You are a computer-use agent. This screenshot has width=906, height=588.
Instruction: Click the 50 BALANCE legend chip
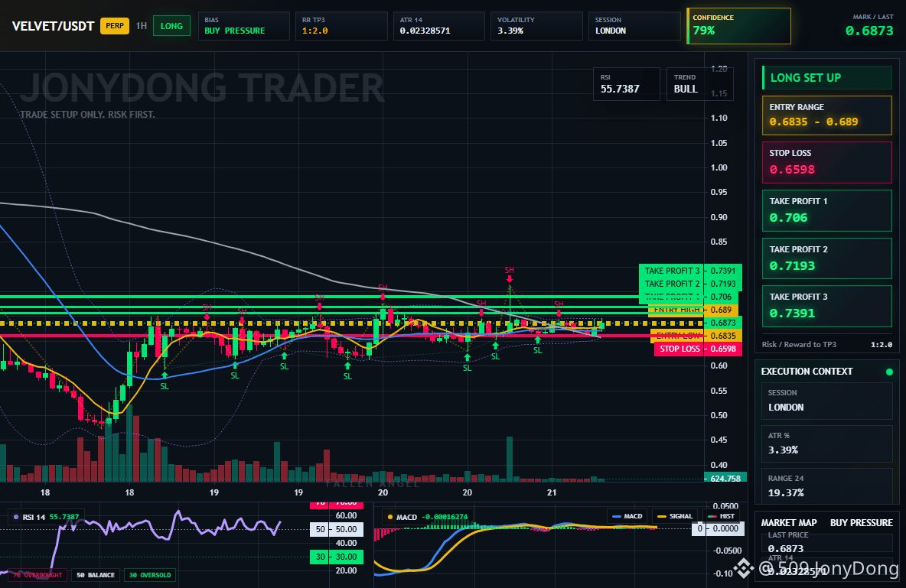tap(96, 575)
